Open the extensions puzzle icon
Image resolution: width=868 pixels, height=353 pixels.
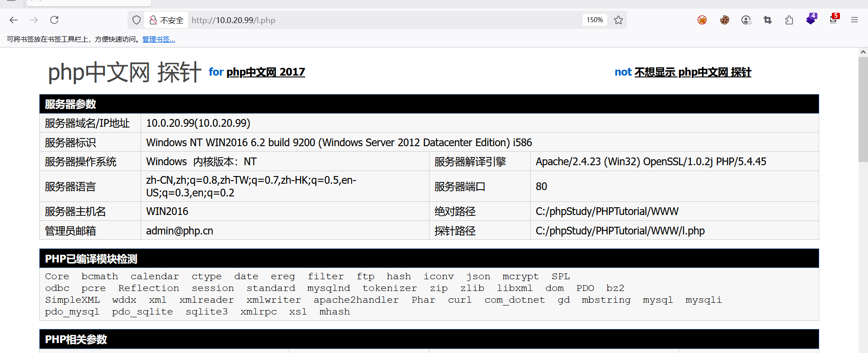click(789, 20)
